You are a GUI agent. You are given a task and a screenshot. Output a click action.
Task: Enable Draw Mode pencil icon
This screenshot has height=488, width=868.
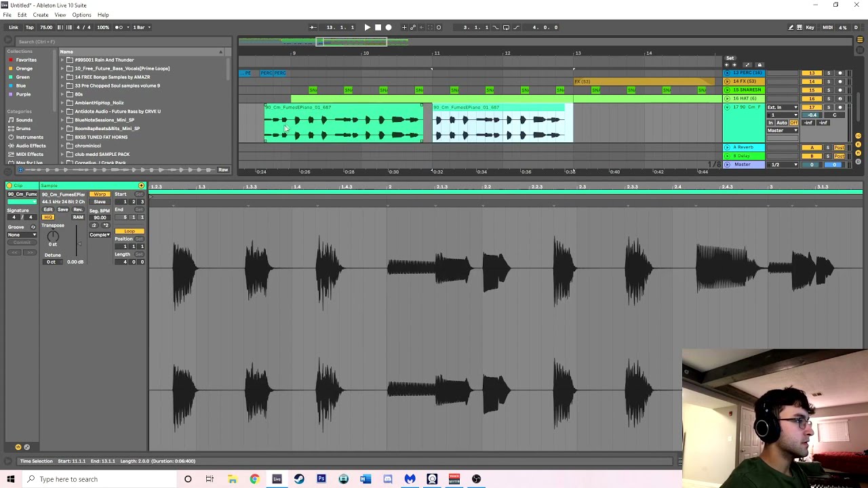click(791, 27)
